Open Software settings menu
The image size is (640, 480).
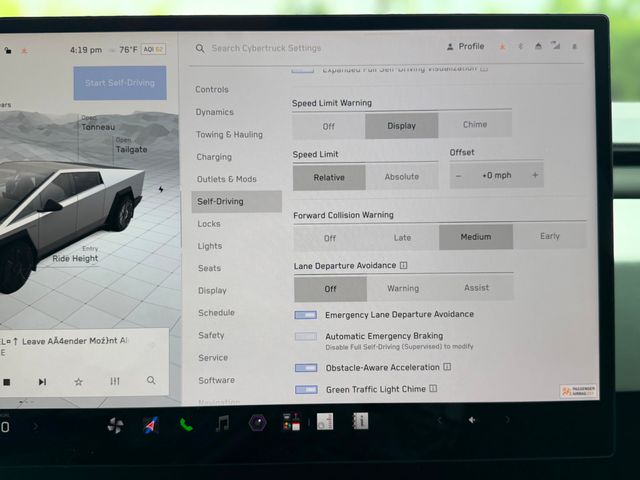coord(216,380)
